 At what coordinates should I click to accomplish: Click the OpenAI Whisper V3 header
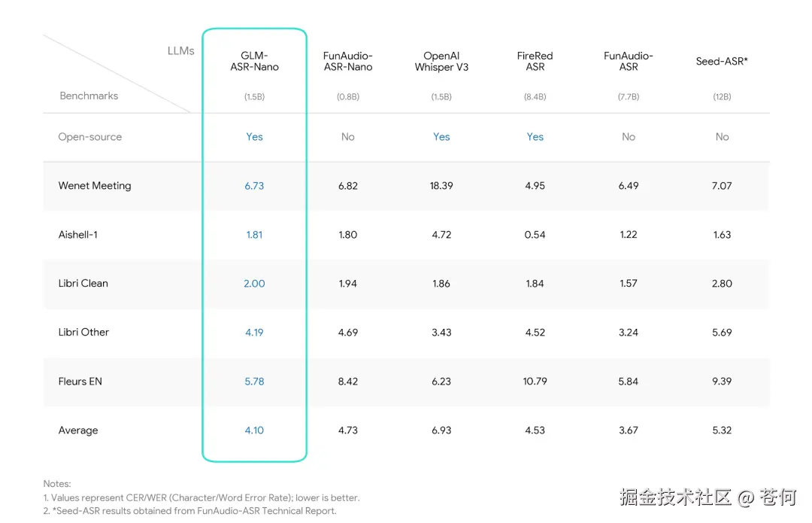(x=441, y=62)
